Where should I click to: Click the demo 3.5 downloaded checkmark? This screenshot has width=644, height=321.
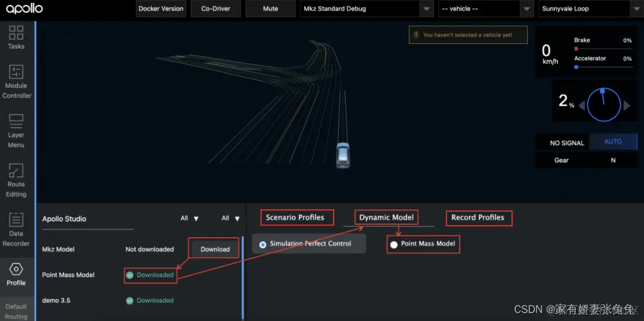pyautogui.click(x=130, y=301)
